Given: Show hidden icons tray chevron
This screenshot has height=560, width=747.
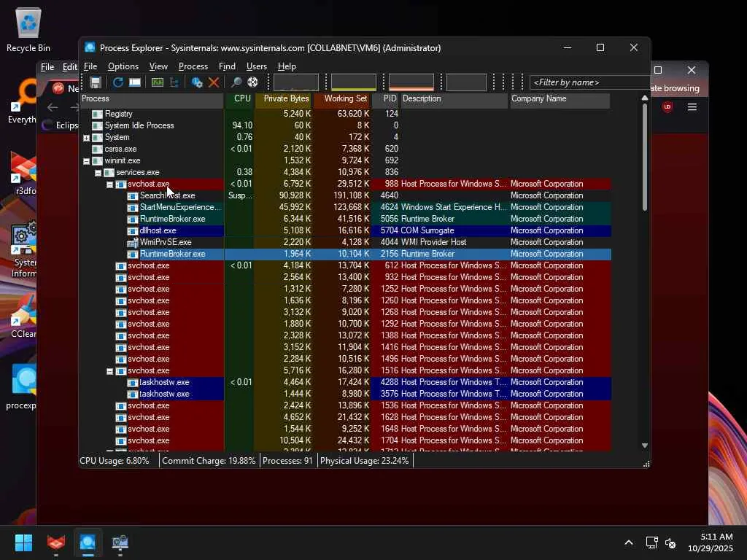Looking at the screenshot, I should 629,542.
